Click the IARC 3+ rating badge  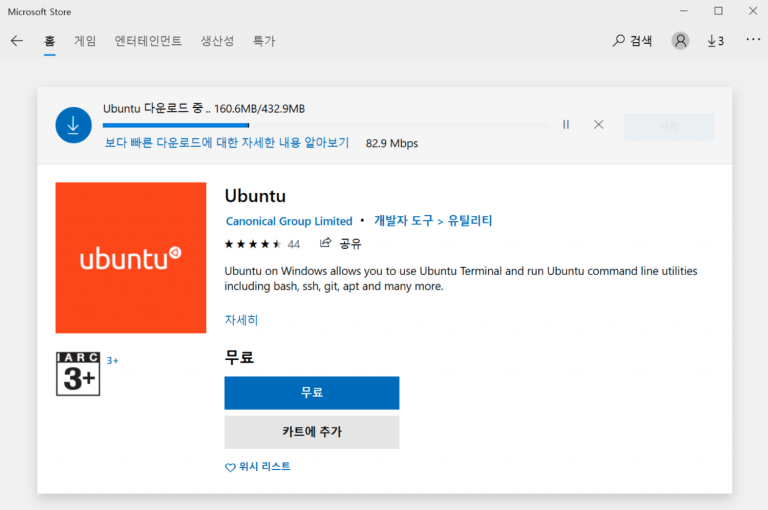click(x=78, y=374)
